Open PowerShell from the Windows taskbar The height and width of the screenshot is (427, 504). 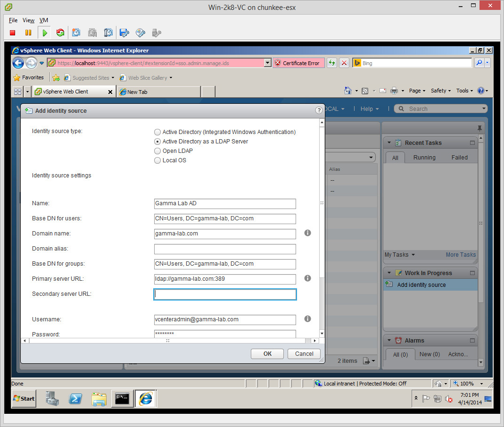75,399
